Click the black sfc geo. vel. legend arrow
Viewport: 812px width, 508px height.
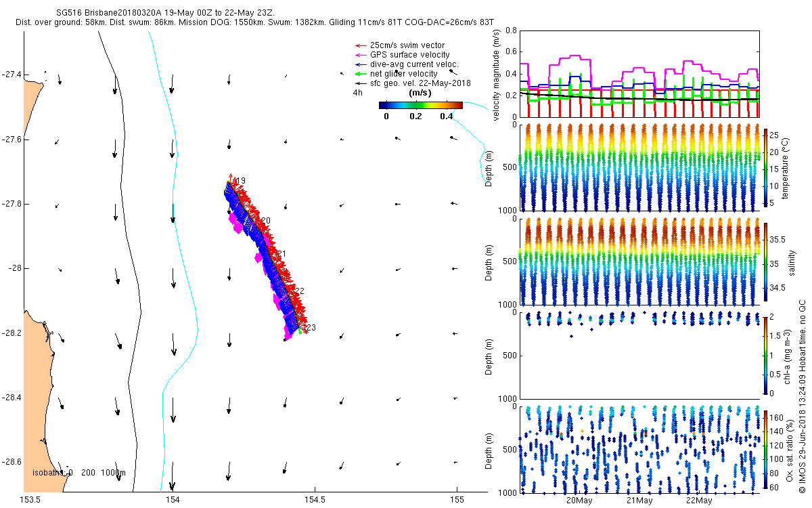click(x=359, y=83)
